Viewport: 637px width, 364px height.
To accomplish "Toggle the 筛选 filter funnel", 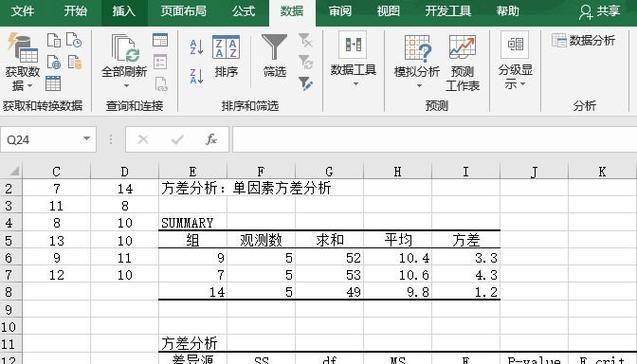I will pyautogui.click(x=274, y=56).
